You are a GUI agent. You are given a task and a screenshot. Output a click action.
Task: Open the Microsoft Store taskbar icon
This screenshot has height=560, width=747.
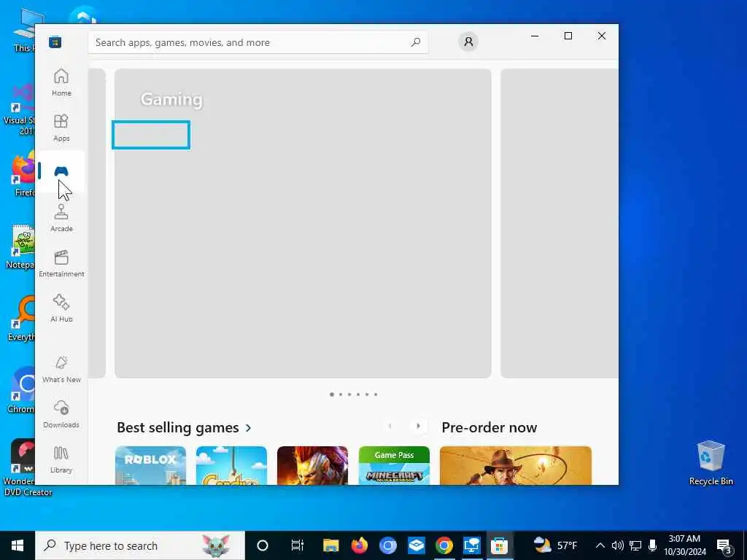499,545
